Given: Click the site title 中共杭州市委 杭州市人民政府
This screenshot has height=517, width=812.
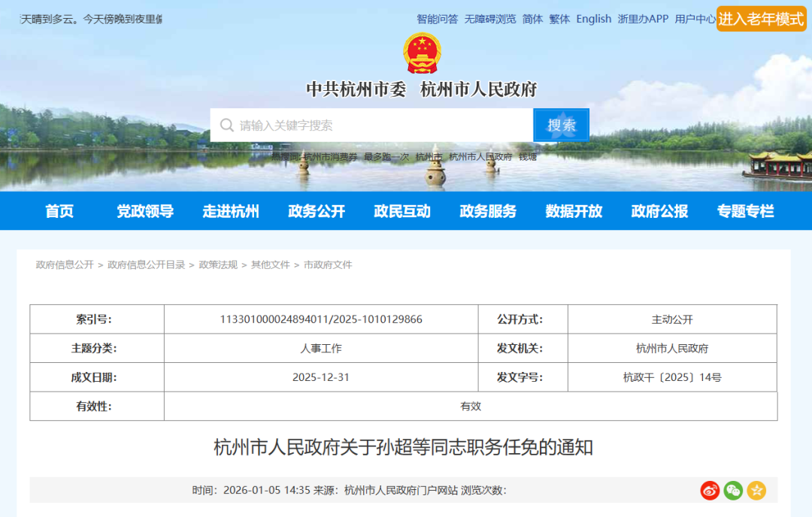Looking at the screenshot, I should tap(422, 89).
